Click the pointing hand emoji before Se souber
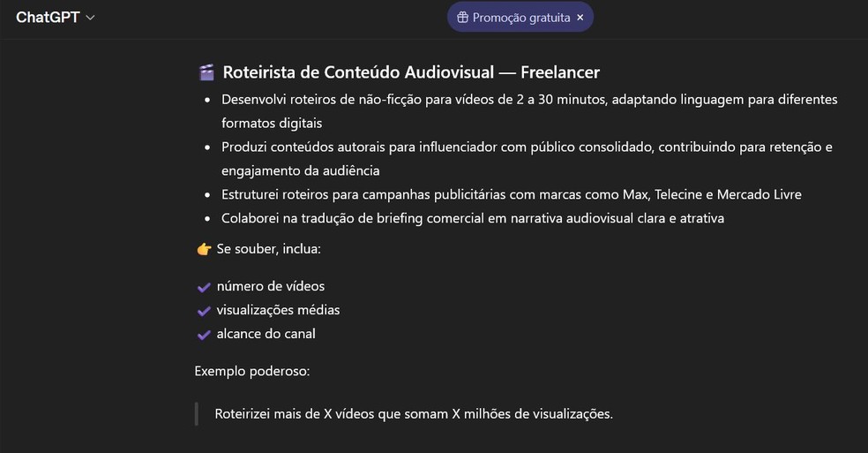Screen dimensions: 868x453 coord(204,249)
